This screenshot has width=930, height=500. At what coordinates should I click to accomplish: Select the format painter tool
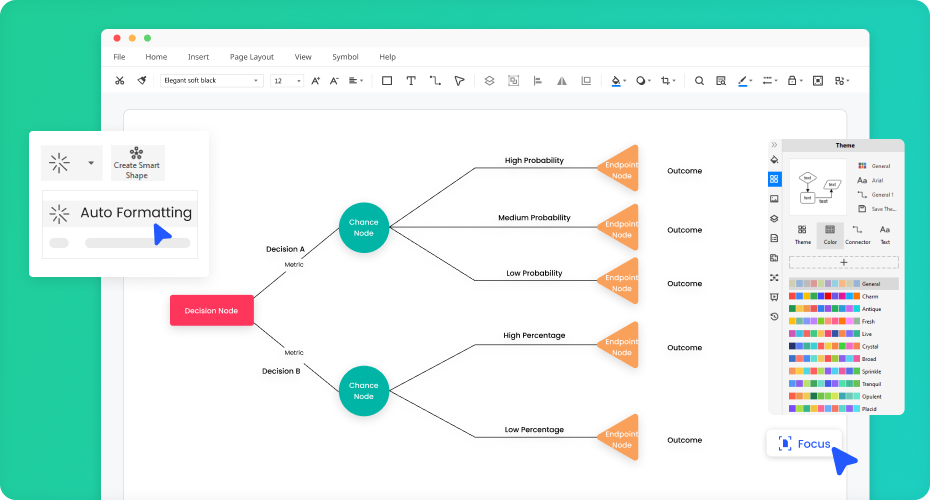pyautogui.click(x=142, y=80)
